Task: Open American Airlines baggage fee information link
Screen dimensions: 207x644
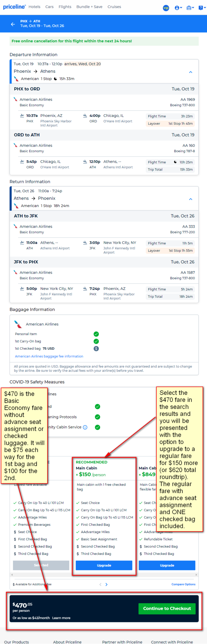Action: 49,356
